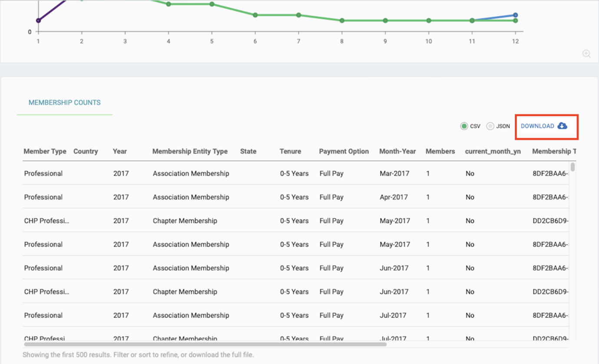Sort by Month-Year column header
Screen dimensions: 599x364
coord(397,151)
